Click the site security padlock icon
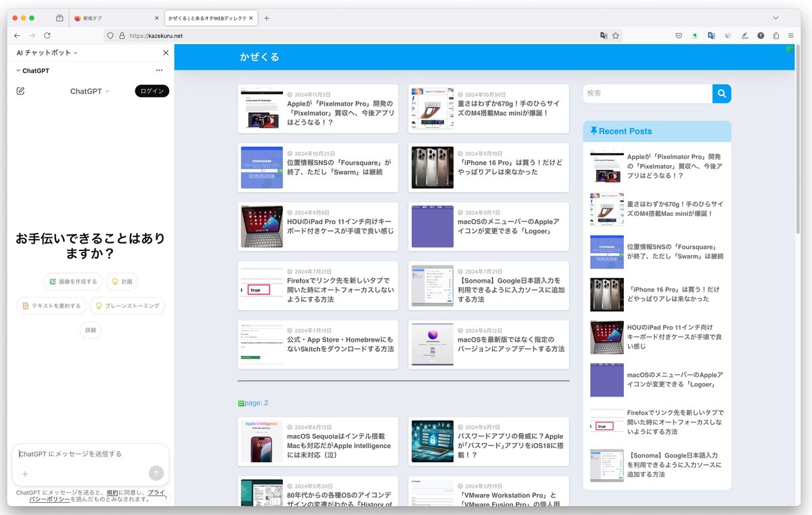812x515 pixels. click(122, 36)
